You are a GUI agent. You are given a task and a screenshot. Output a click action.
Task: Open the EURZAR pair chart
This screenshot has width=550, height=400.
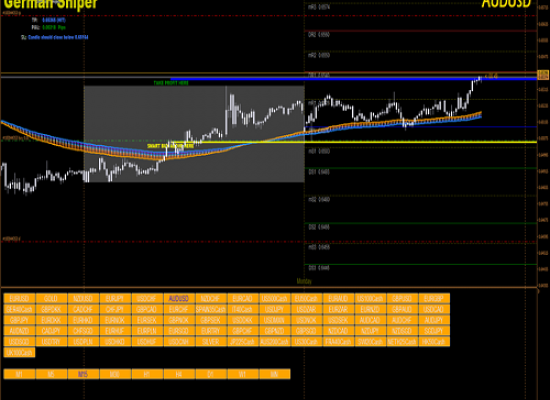(x=338, y=309)
